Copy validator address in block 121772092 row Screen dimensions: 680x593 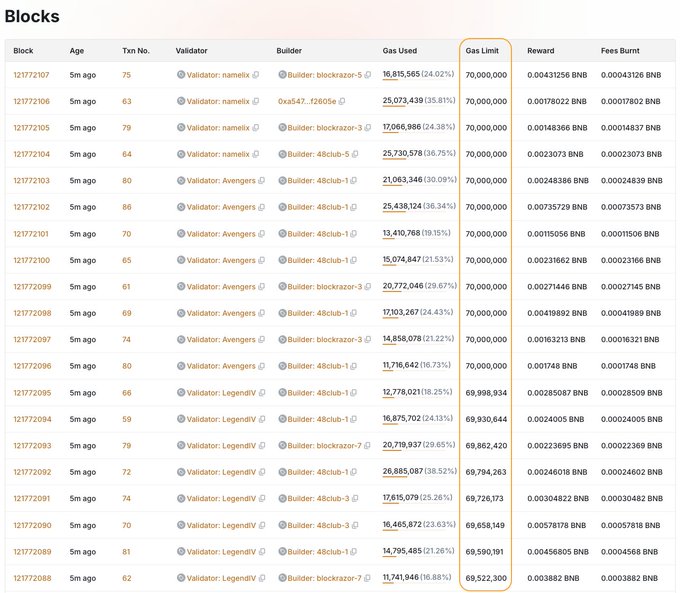point(262,472)
